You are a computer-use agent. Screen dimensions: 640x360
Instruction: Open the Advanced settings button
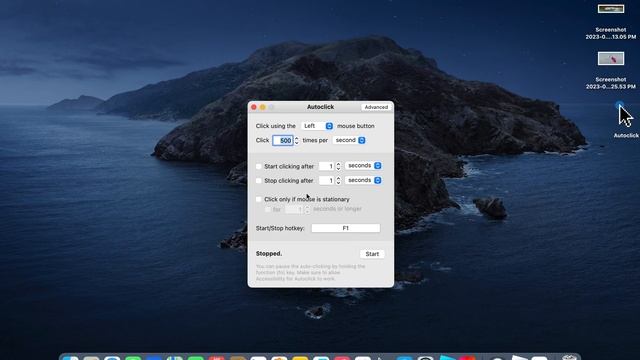(x=376, y=107)
